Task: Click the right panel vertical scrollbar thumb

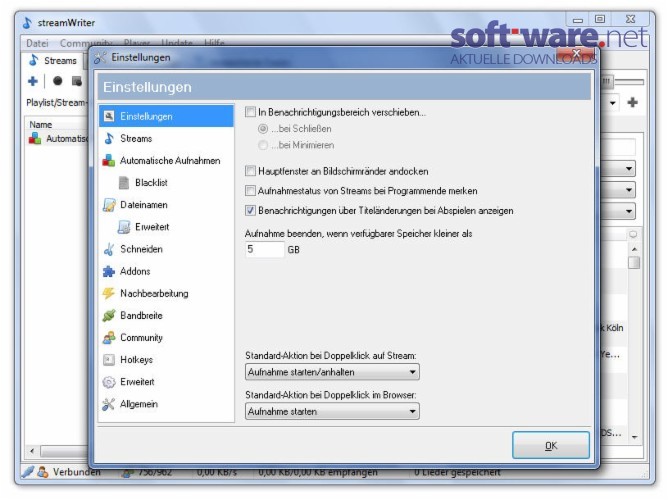Action: 634,262
